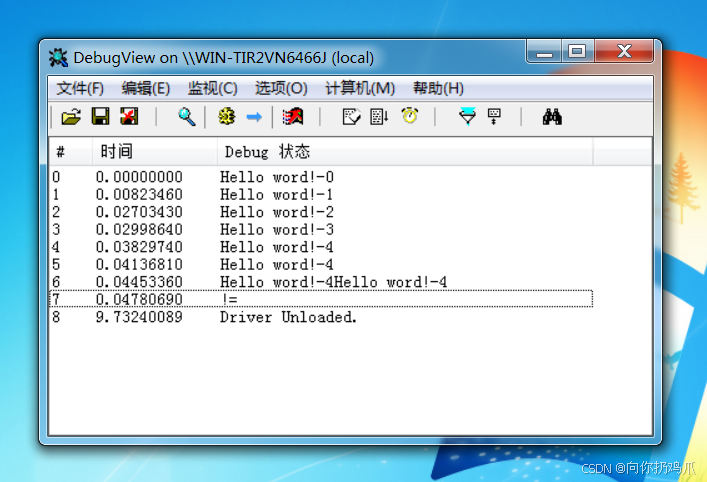Open the 监视(C) menu
This screenshot has height=482, width=707.
click(x=212, y=88)
